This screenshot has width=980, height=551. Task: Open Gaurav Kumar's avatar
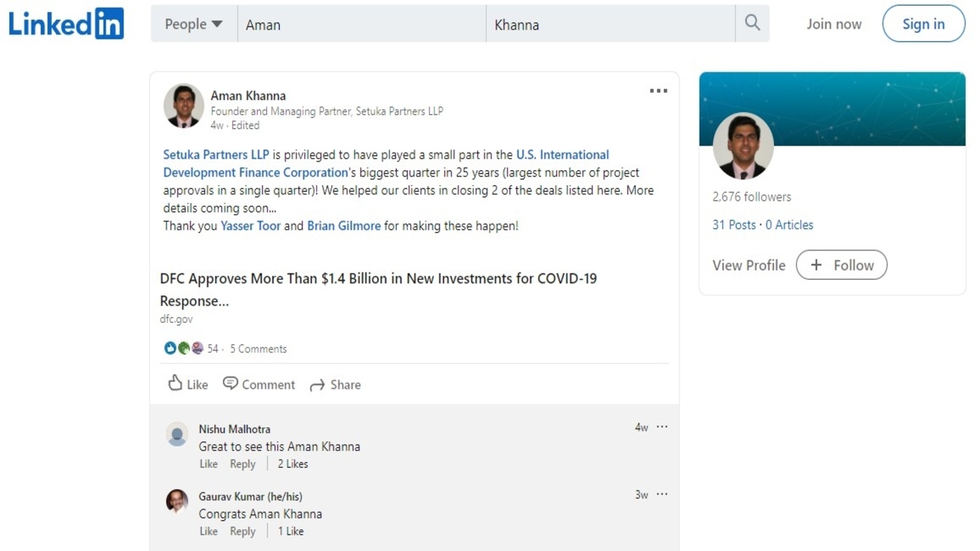pos(177,501)
